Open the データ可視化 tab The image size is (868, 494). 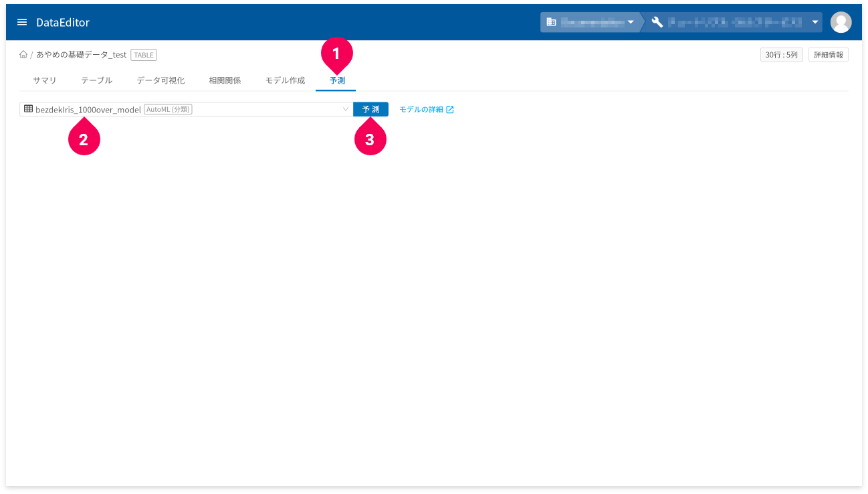(x=160, y=80)
